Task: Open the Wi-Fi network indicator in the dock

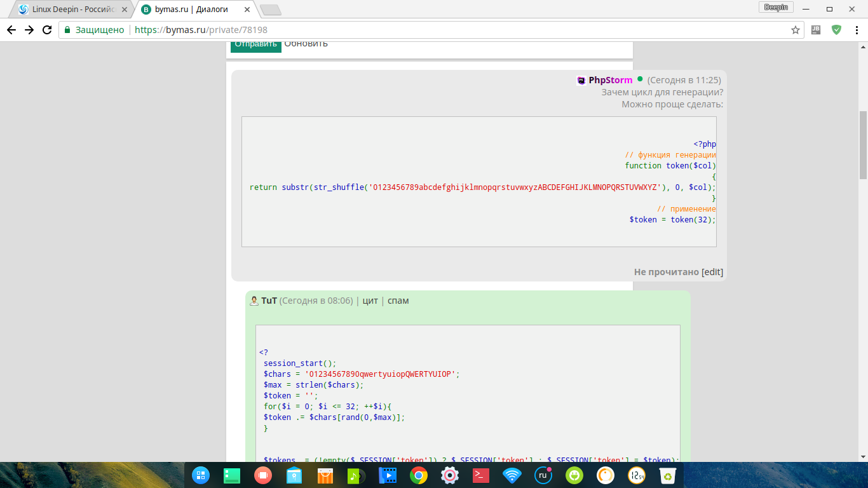Action: pyautogui.click(x=512, y=475)
